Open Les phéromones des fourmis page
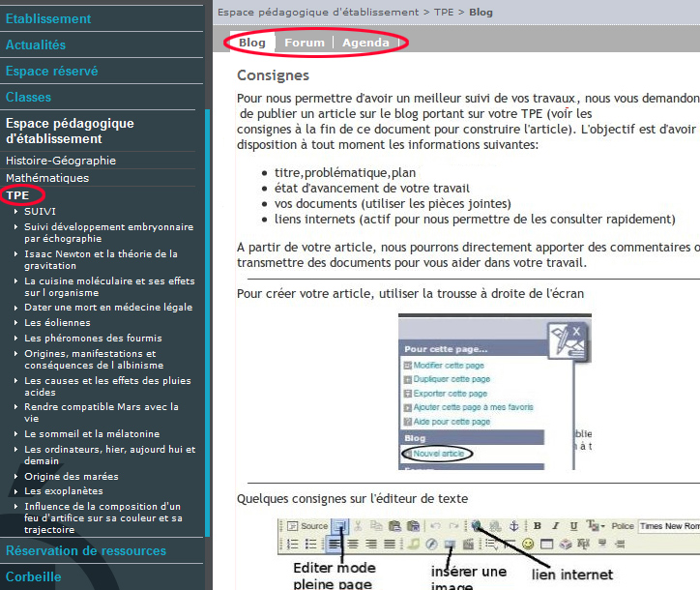The image size is (700, 590). click(93, 339)
